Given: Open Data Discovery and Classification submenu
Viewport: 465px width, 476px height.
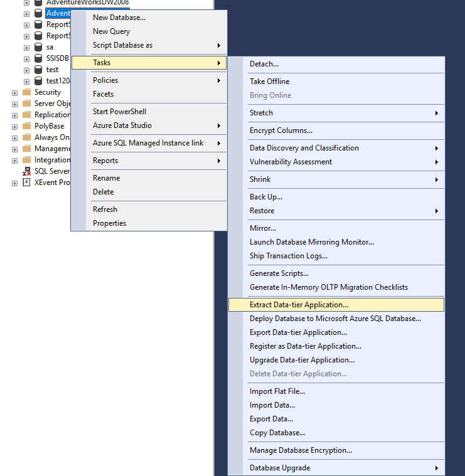Looking at the screenshot, I should click(336, 148).
